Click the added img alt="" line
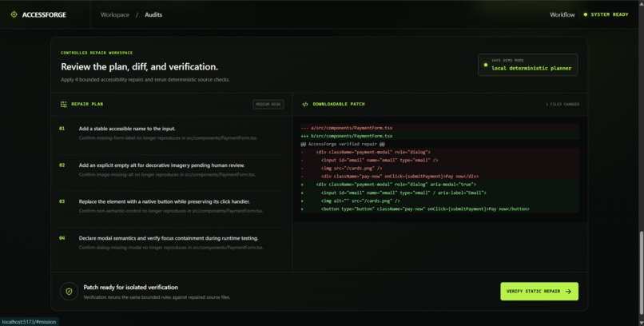The image size is (644, 326). 440,201
